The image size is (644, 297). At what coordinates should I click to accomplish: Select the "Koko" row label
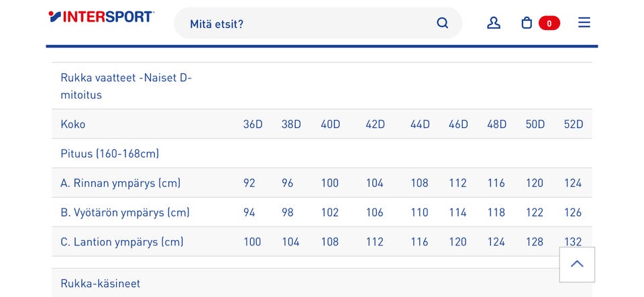tap(73, 124)
